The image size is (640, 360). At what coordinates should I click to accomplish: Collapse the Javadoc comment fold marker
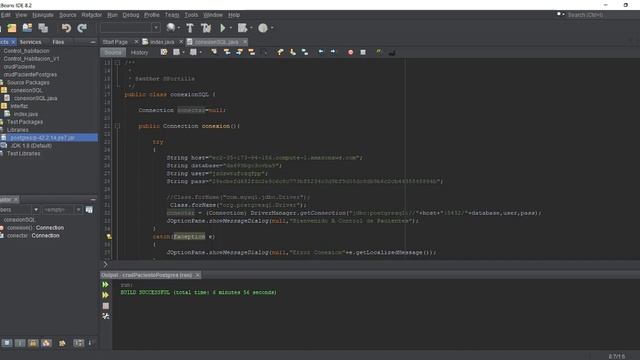coord(117,62)
